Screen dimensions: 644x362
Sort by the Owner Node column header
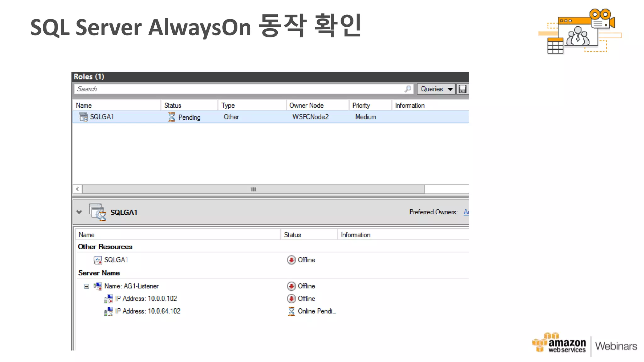[x=318, y=106]
